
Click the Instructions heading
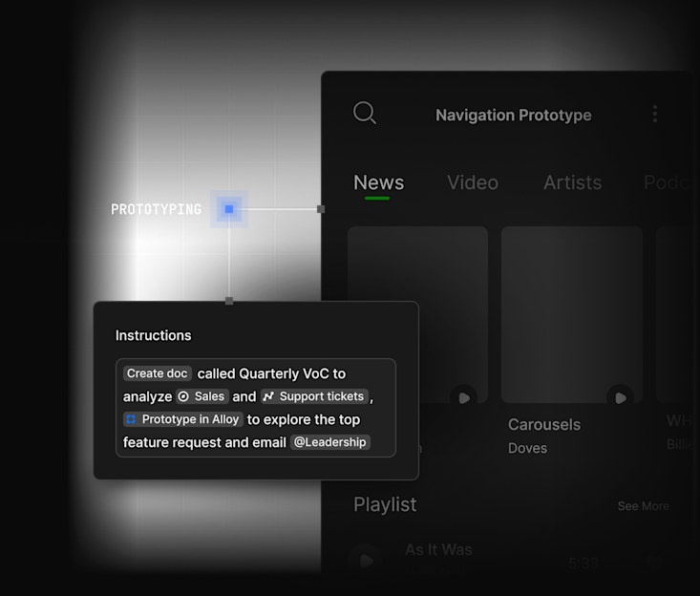(x=153, y=335)
